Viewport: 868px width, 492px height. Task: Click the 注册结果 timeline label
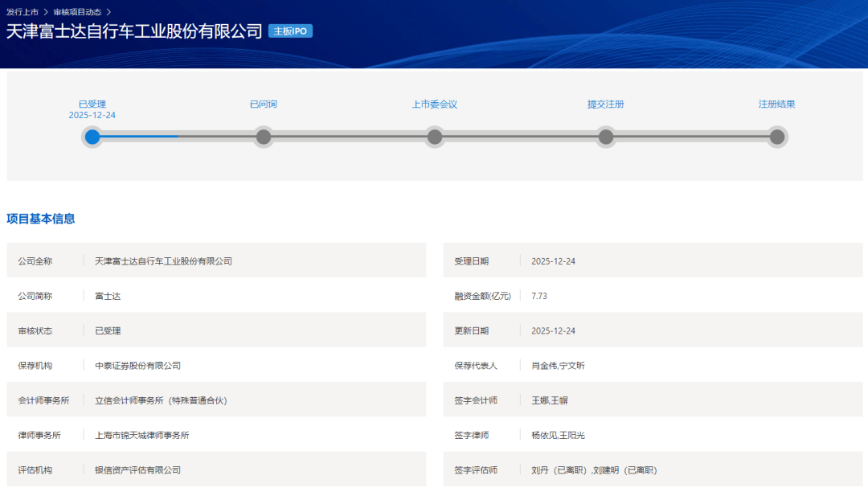point(777,105)
